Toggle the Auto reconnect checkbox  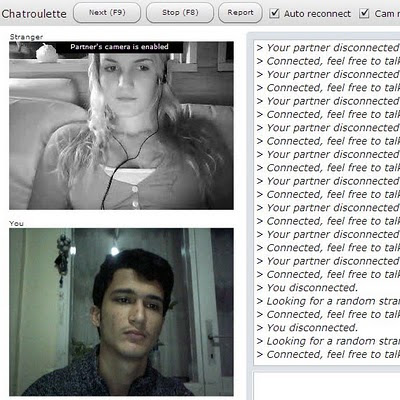[274, 13]
